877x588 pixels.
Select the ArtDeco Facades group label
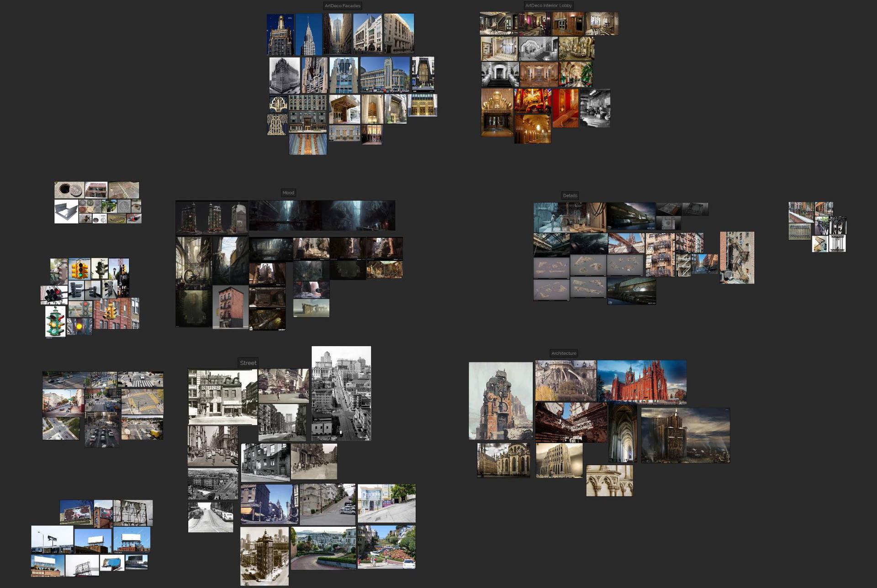pyautogui.click(x=342, y=6)
